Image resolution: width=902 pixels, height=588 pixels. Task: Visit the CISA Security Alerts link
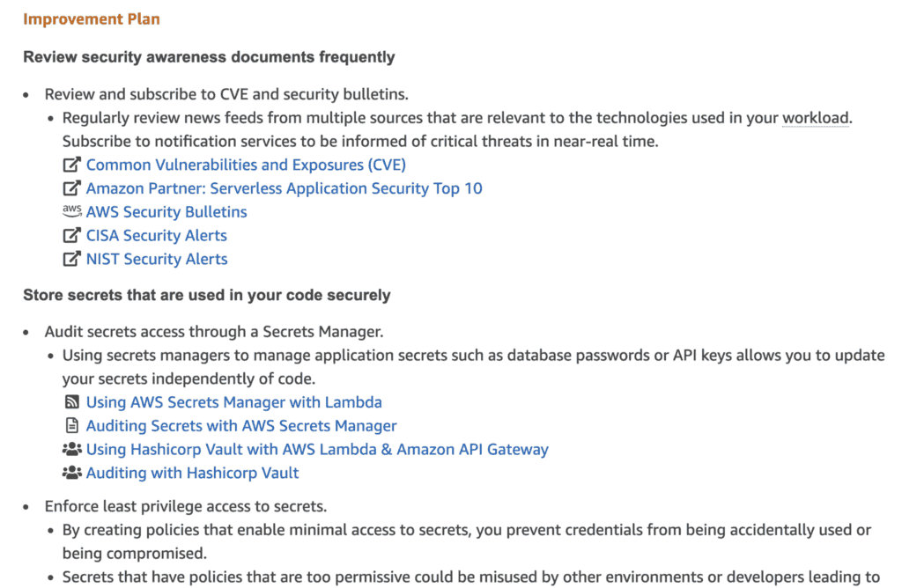click(156, 236)
